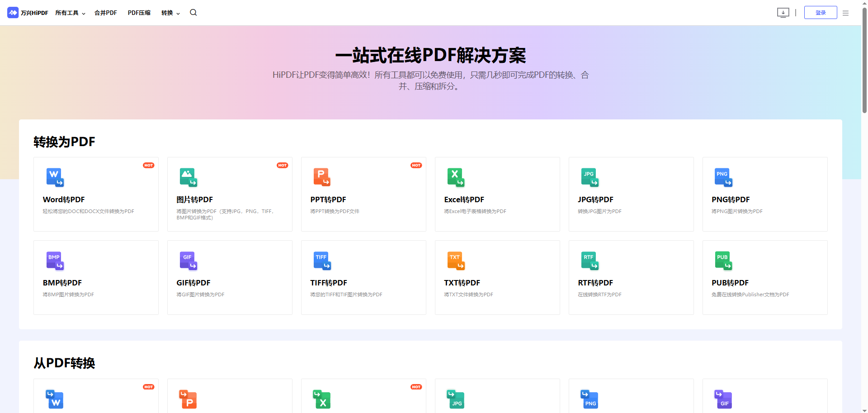Click the download icon in the header
Image resolution: width=868 pixels, height=413 pixels.
pyautogui.click(x=783, y=13)
